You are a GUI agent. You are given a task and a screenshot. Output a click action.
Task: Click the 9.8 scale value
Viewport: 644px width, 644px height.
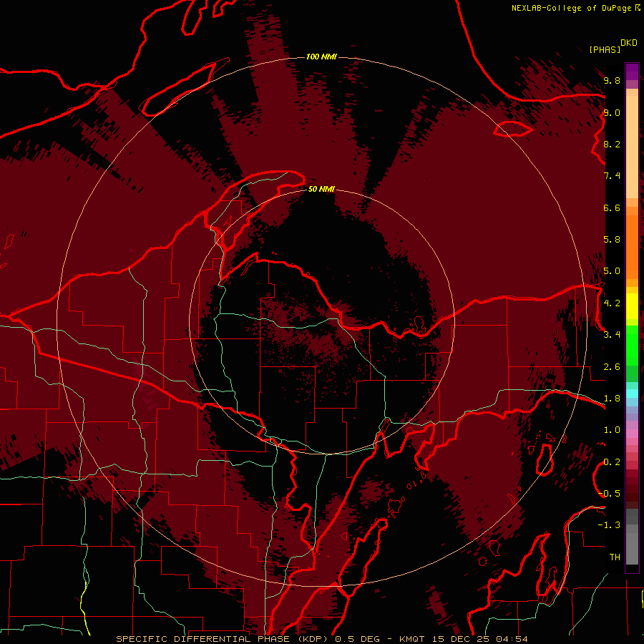(612, 81)
